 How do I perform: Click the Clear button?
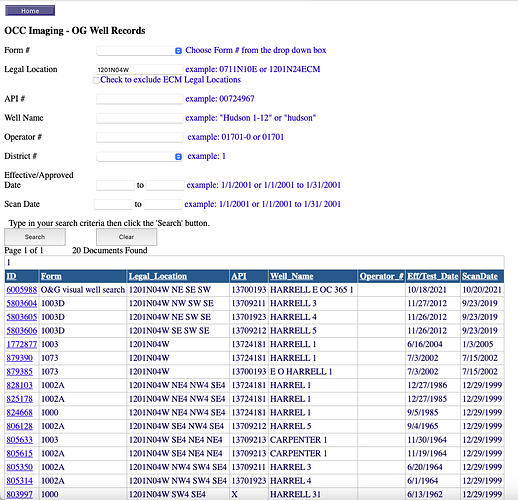click(x=126, y=237)
